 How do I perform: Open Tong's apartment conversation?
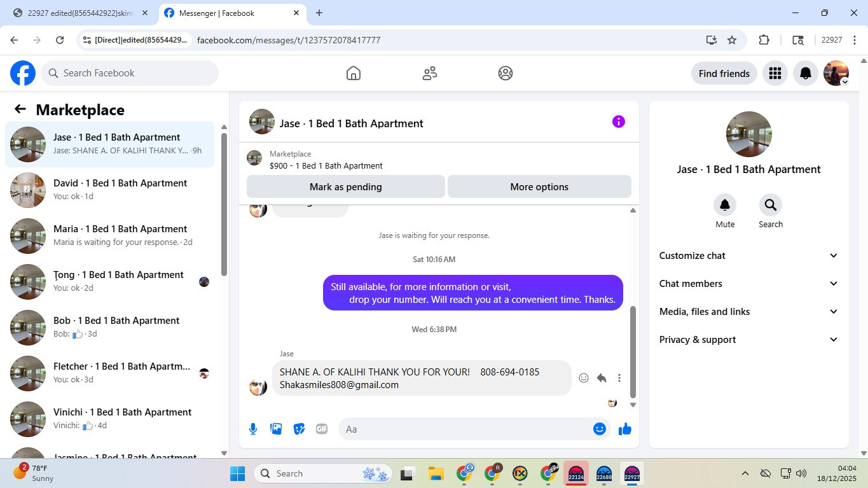pos(110,281)
